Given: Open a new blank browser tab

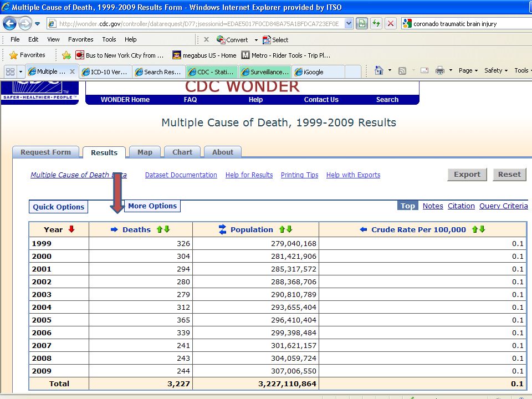Looking at the screenshot, I should tap(353, 71).
